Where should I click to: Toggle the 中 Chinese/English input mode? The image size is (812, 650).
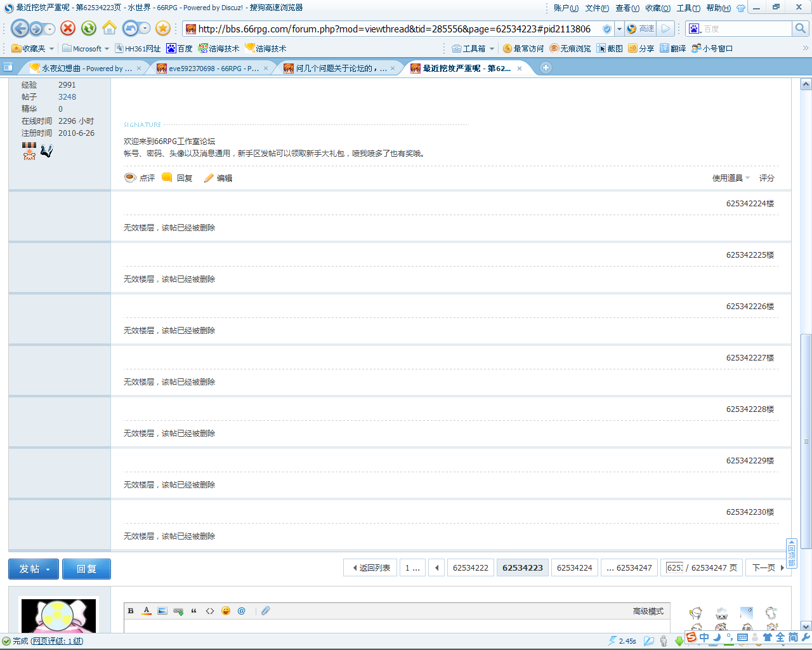tap(704, 637)
